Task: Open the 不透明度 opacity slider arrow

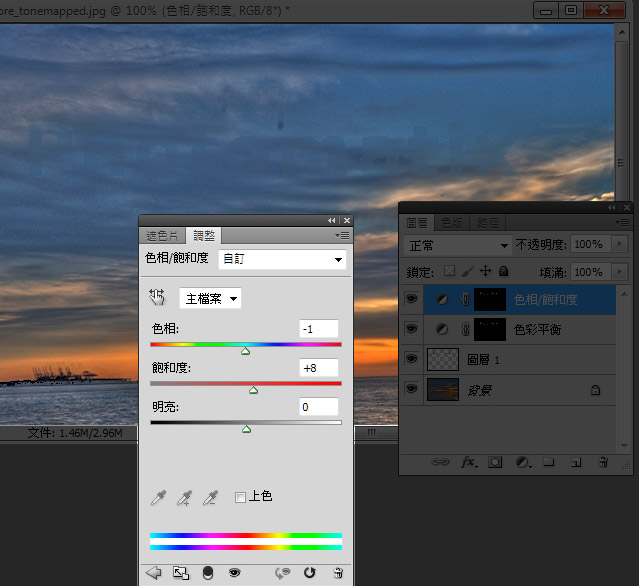Action: [619, 244]
